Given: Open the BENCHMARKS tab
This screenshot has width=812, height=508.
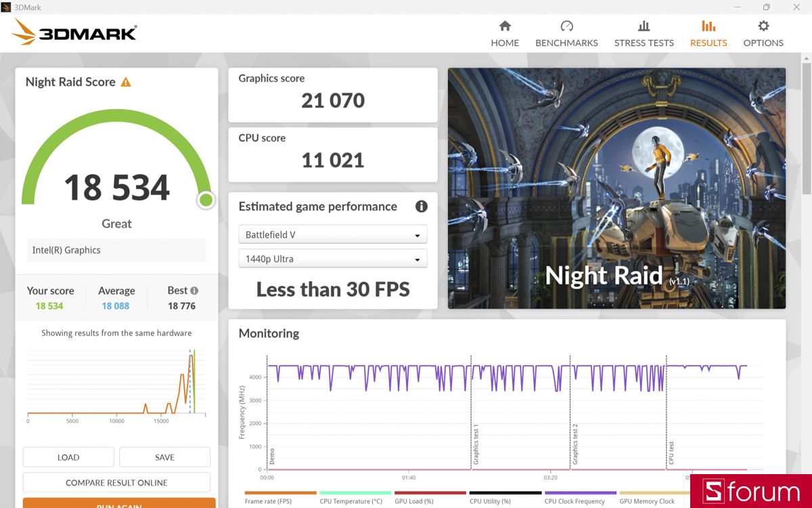Looking at the screenshot, I should 566,33.
